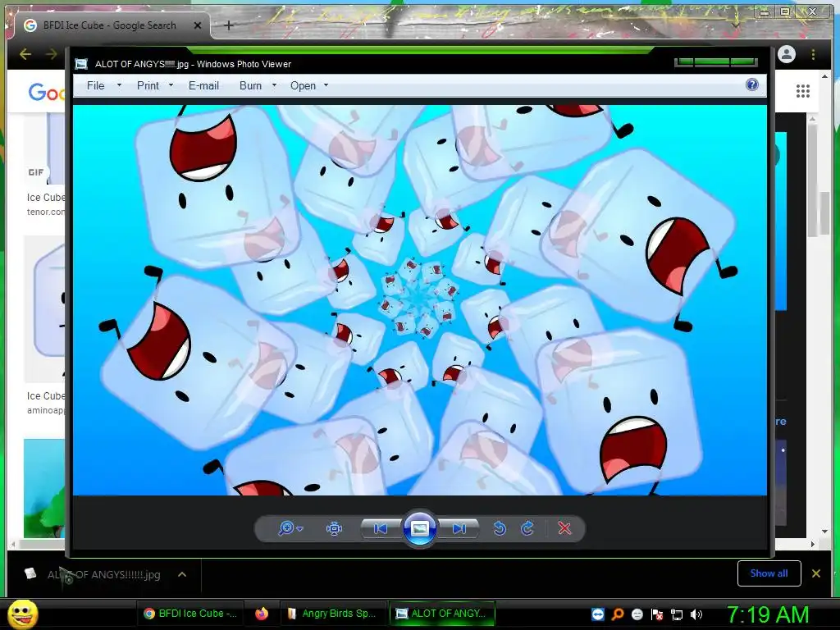Launch Firefox from the taskbar
The width and height of the screenshot is (840, 630).
262,614
